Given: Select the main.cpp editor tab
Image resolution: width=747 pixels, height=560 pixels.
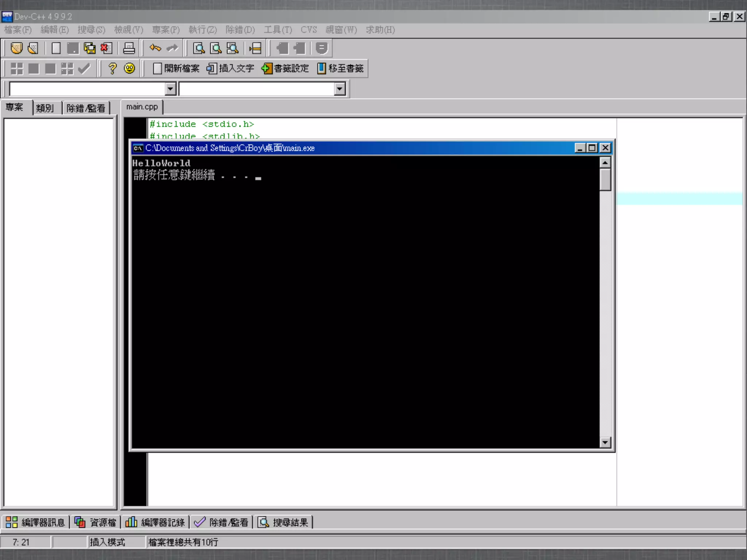Looking at the screenshot, I should [142, 107].
